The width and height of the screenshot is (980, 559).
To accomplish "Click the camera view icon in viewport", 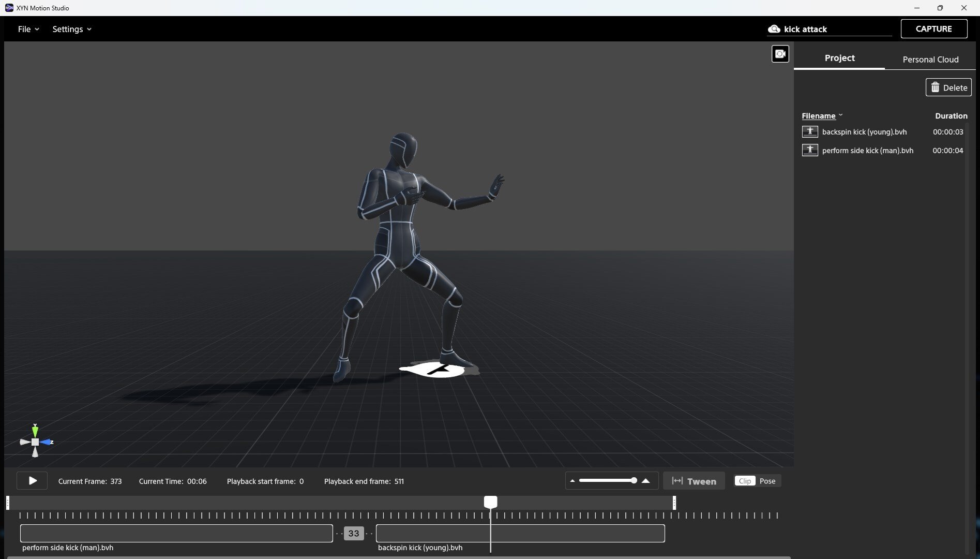I will pyautogui.click(x=780, y=54).
